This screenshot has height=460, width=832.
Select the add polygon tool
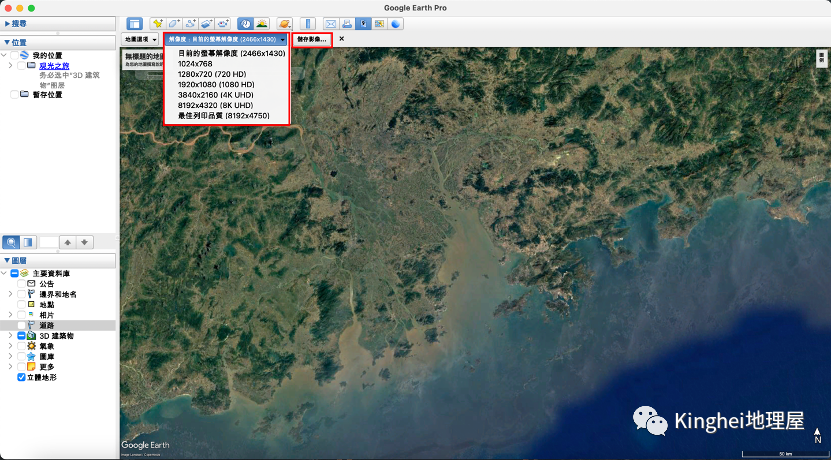pos(174,23)
